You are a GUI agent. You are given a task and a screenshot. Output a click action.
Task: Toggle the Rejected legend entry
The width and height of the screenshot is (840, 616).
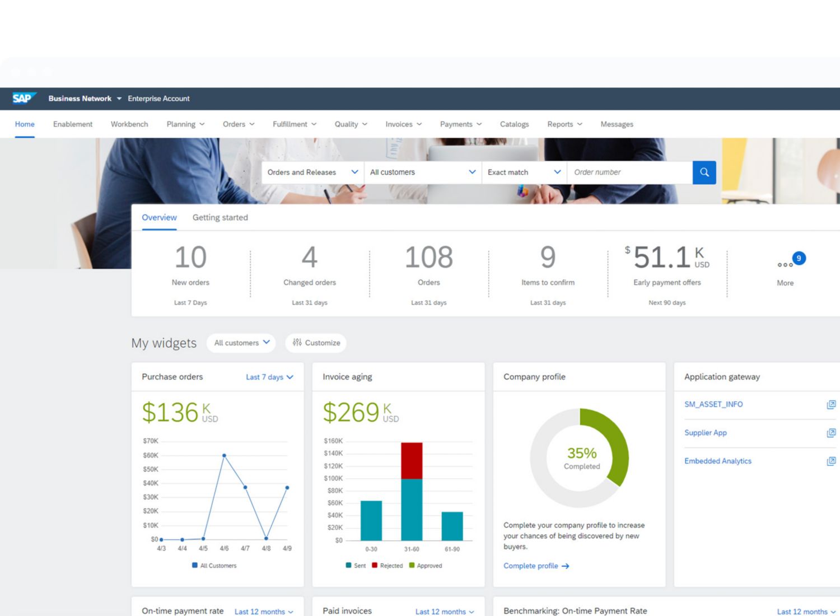pos(387,566)
